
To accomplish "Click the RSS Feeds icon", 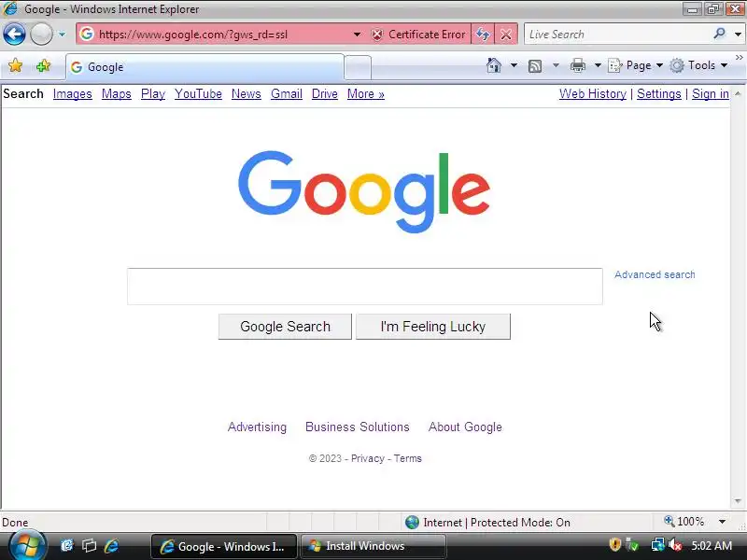I will (x=535, y=65).
